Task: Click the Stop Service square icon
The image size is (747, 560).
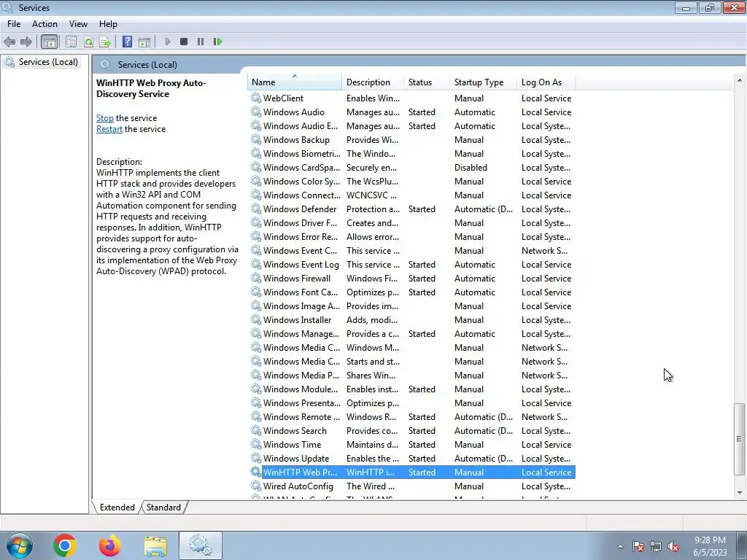Action: pyautogui.click(x=184, y=42)
